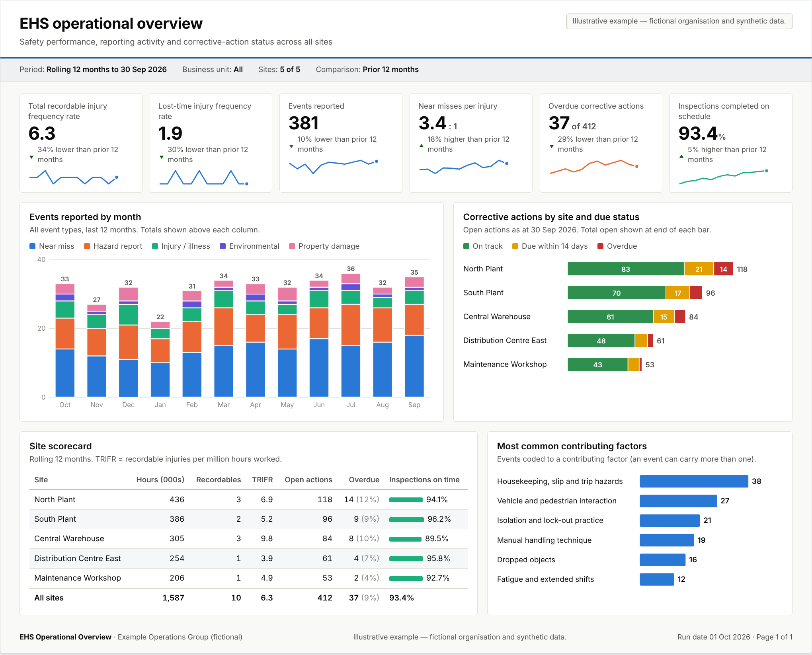Click the Vehicle and pedestrian interaction bar
This screenshot has width=812, height=655.
click(x=678, y=501)
